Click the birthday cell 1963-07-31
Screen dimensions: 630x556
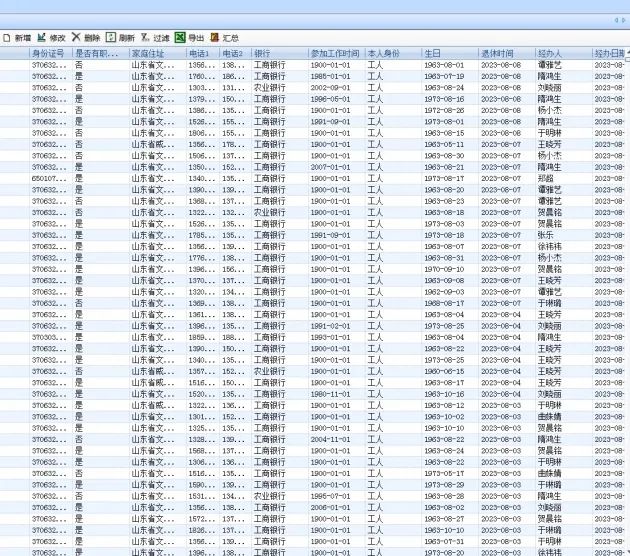point(444,542)
